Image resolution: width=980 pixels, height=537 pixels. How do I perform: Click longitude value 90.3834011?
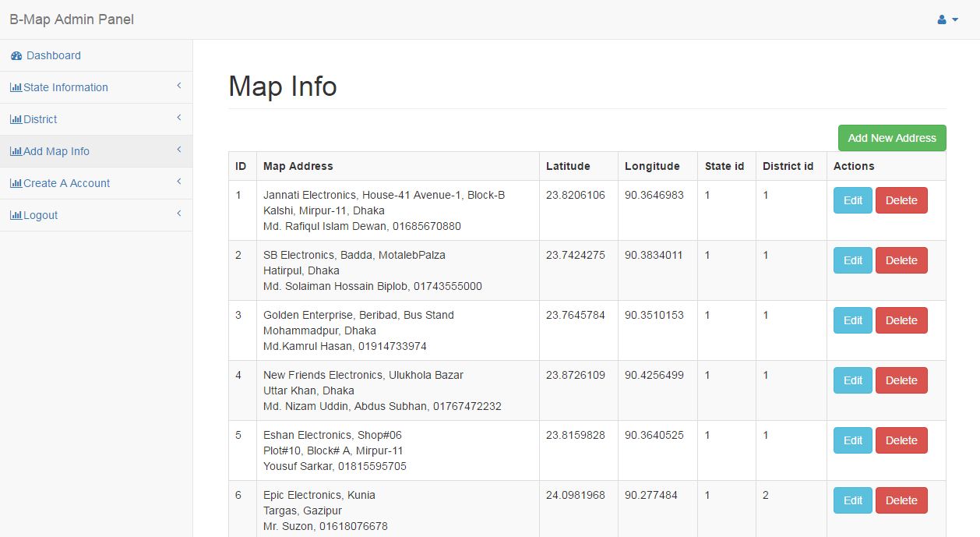[x=654, y=255]
